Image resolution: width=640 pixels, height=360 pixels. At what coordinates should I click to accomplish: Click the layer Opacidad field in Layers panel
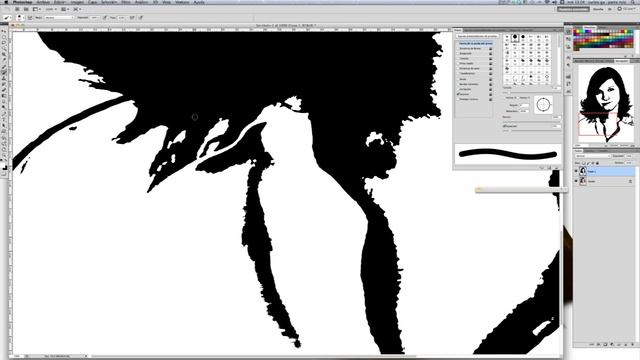[629, 156]
